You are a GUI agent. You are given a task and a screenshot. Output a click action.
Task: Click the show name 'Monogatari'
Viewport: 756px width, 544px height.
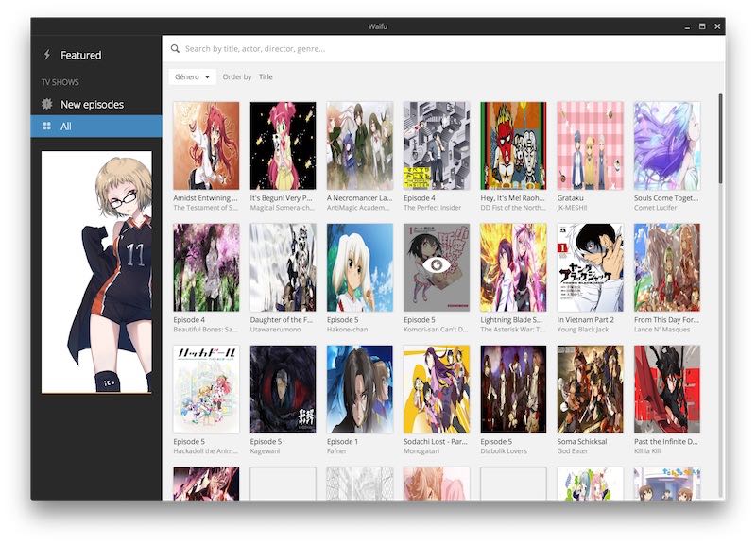click(x=421, y=451)
